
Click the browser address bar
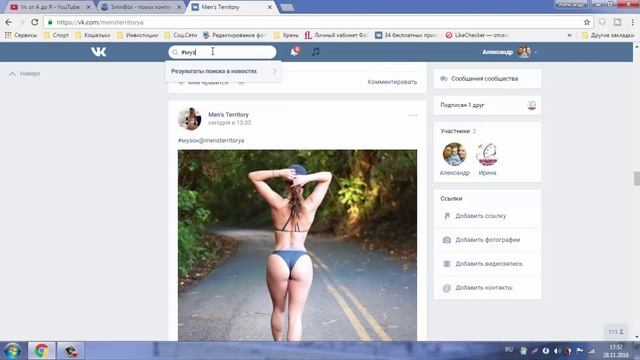pyautogui.click(x=313, y=22)
